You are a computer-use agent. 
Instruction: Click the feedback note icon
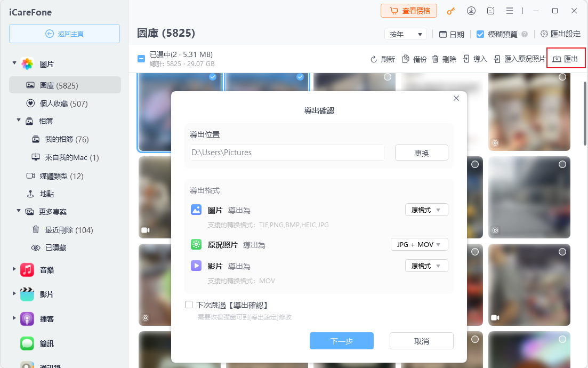(490, 11)
